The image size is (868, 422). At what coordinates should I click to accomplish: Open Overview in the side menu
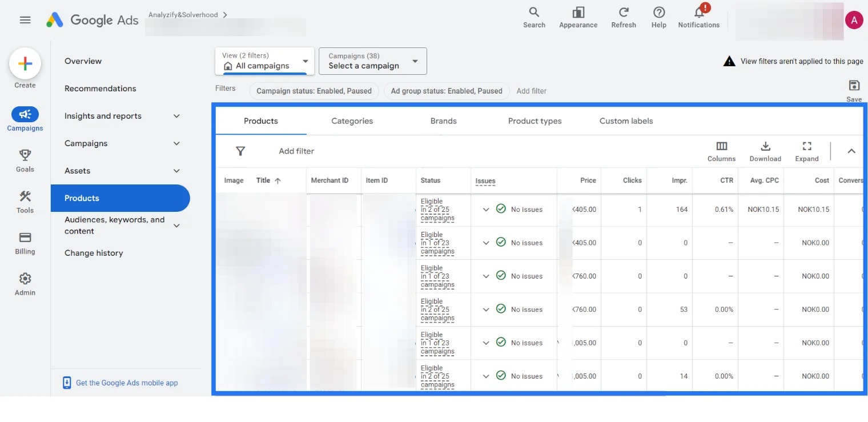(83, 61)
